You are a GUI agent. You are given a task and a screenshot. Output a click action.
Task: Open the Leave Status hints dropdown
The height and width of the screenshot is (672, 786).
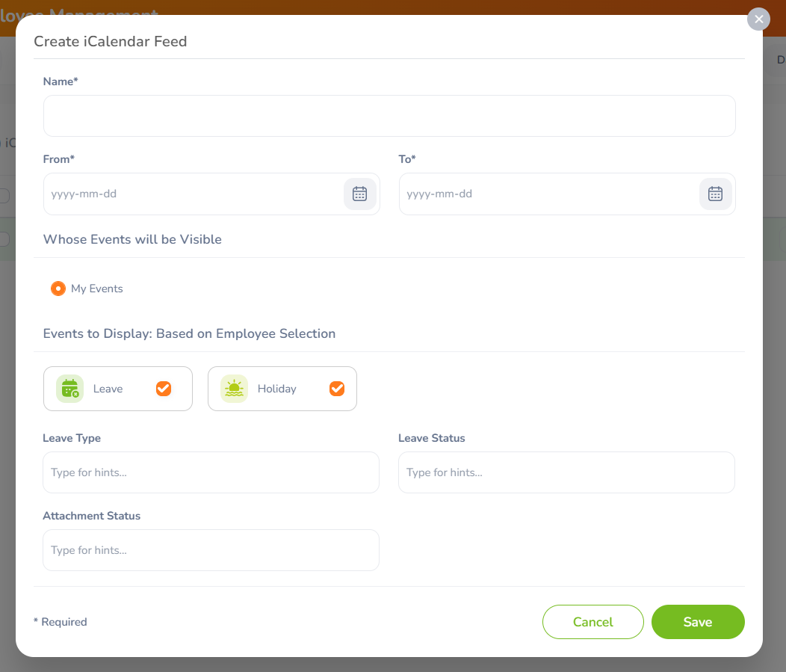[566, 472]
